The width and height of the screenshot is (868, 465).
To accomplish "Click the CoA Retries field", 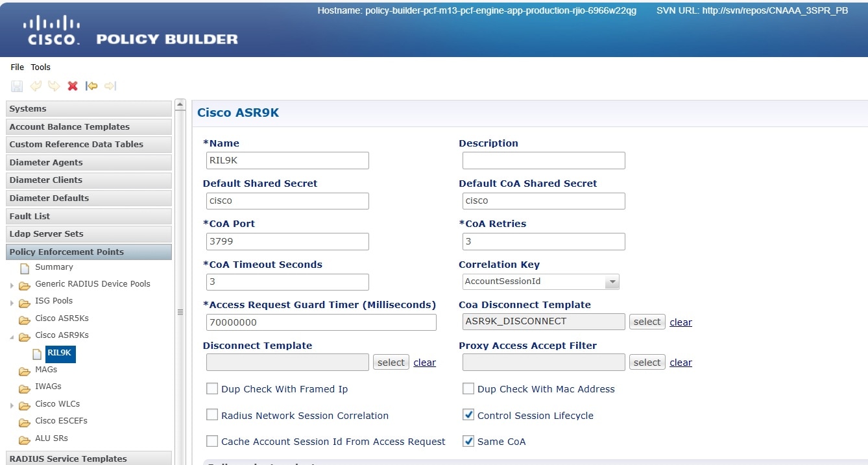I will (544, 241).
